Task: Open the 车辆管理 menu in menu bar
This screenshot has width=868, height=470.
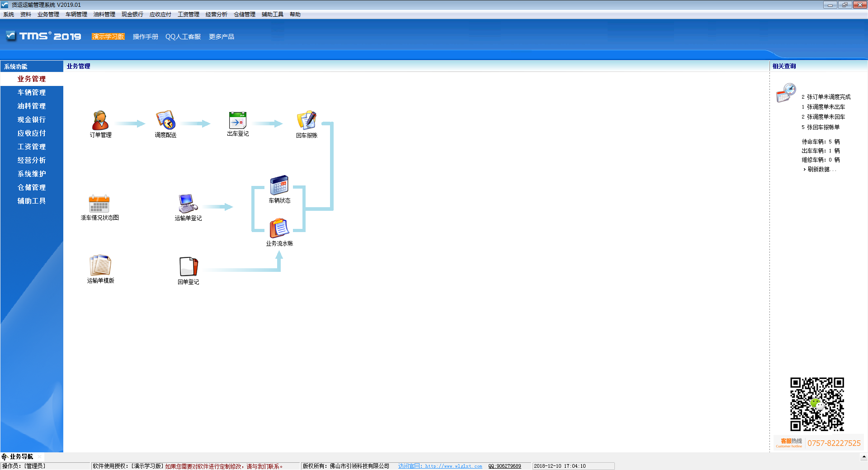Action: 76,14
